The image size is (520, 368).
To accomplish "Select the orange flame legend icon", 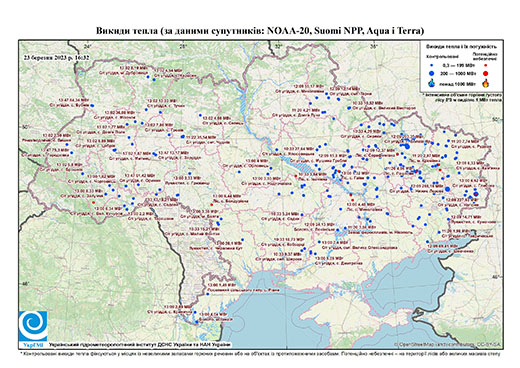I will tap(486, 83).
